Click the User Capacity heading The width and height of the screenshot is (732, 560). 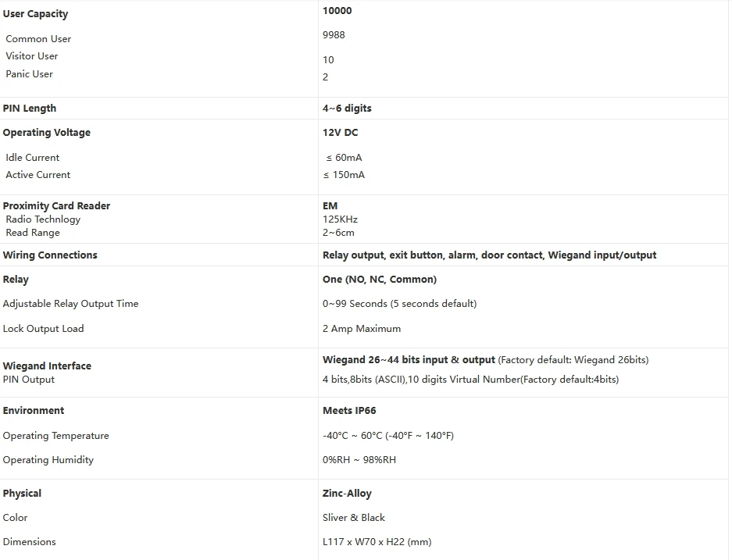point(35,14)
